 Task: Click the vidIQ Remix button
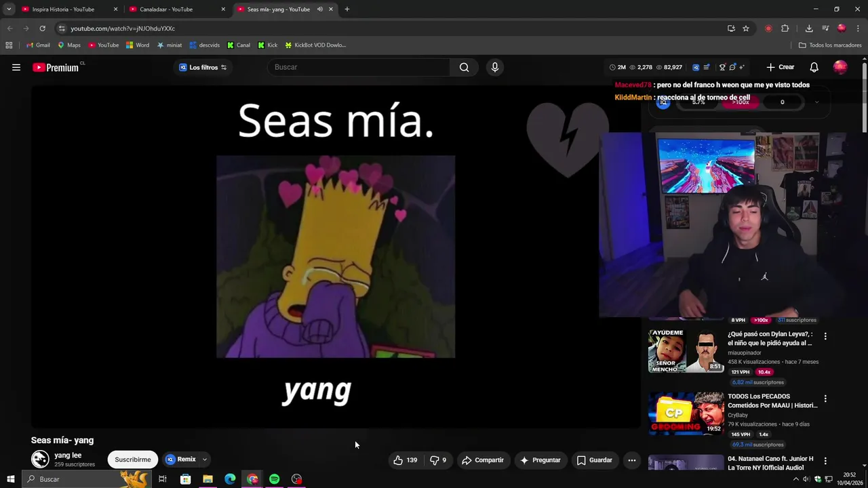click(x=181, y=460)
